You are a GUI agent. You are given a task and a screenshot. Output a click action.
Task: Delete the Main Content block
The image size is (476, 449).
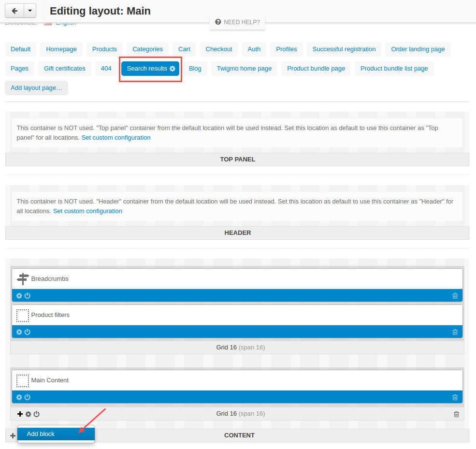455,397
